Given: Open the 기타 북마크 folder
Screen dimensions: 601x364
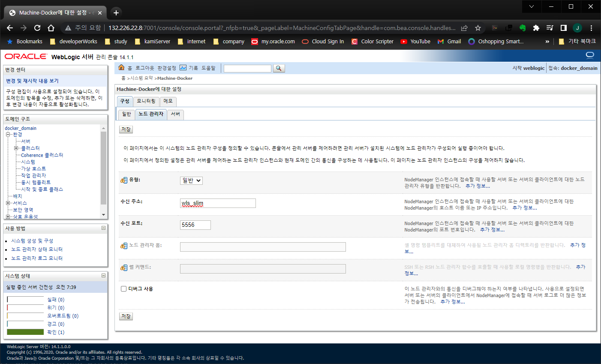Looking at the screenshot, I should point(577,42).
